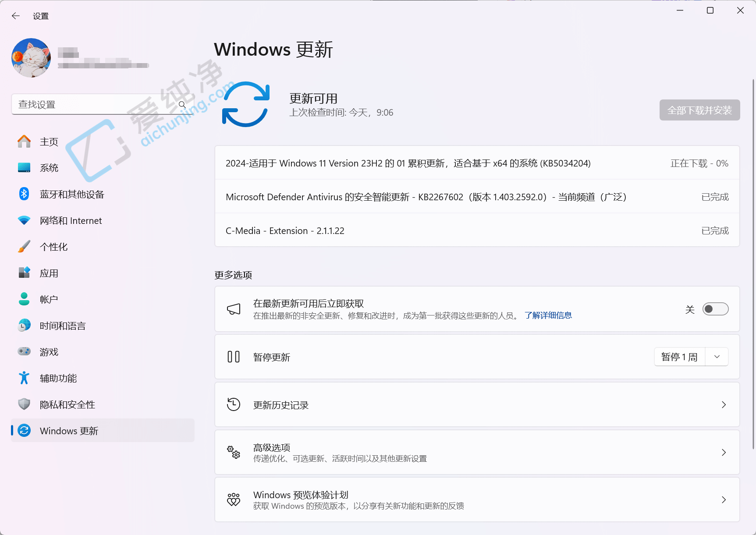Click the Accessibility figure icon
This screenshot has height=535, width=756.
(x=24, y=378)
